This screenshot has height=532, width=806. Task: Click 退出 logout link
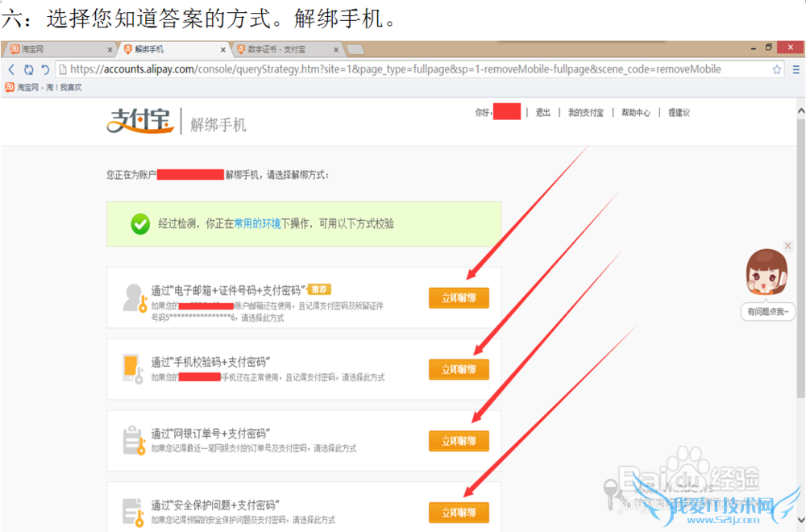click(x=542, y=113)
